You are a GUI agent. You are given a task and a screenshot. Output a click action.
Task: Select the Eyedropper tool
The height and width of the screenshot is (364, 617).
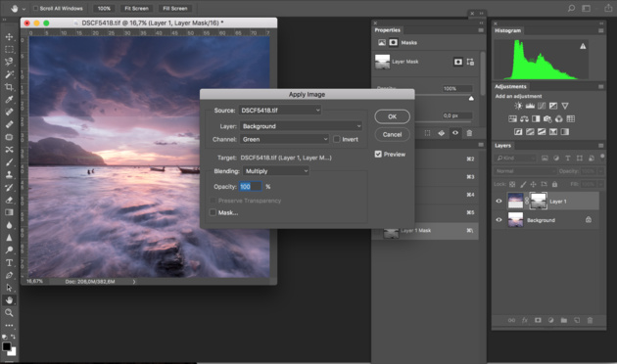point(9,100)
